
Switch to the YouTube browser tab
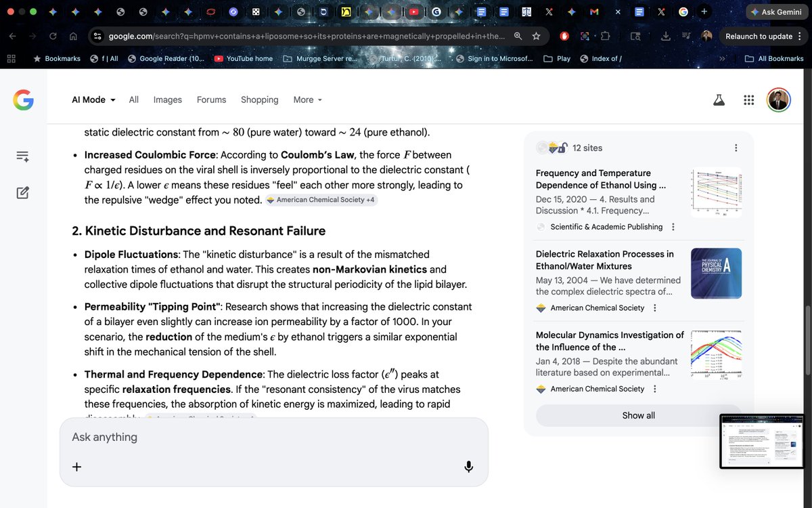[413, 12]
